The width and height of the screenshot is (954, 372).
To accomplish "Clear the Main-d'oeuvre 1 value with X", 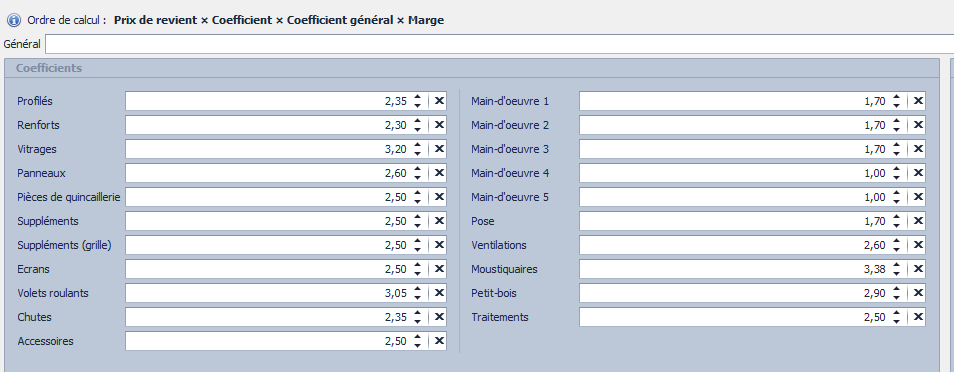I will pyautogui.click(x=918, y=101).
